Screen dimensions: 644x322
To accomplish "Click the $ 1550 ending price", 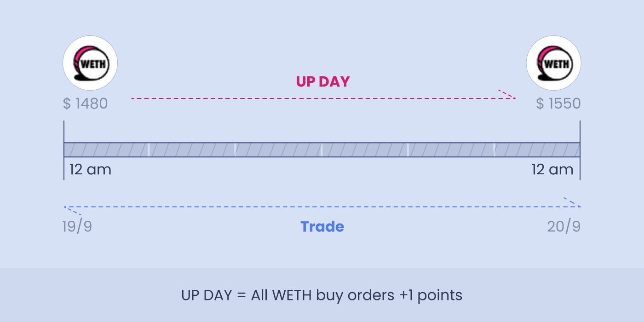I will coord(558,103).
